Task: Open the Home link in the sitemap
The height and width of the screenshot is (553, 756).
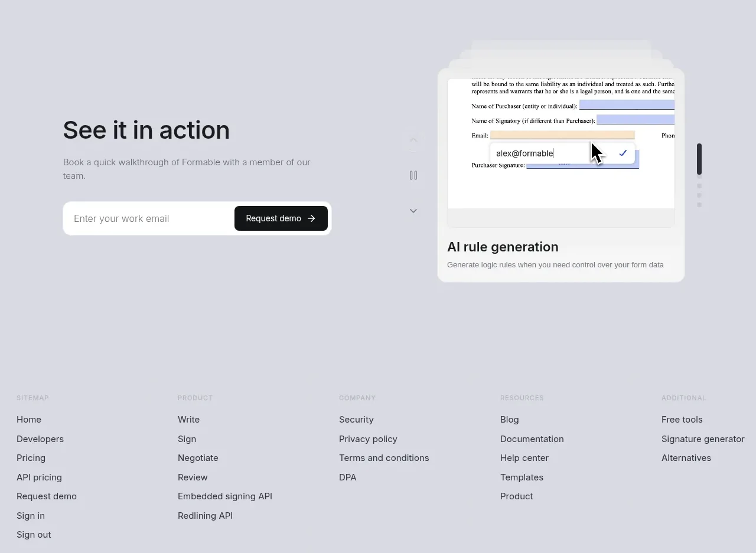Action: point(29,420)
